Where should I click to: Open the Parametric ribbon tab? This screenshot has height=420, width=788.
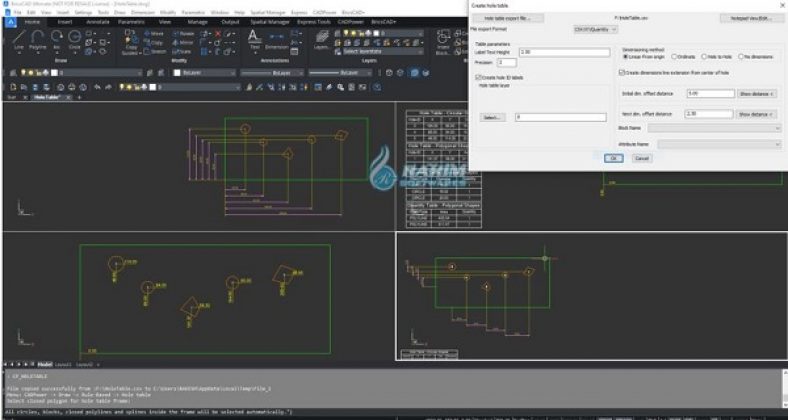click(131, 20)
